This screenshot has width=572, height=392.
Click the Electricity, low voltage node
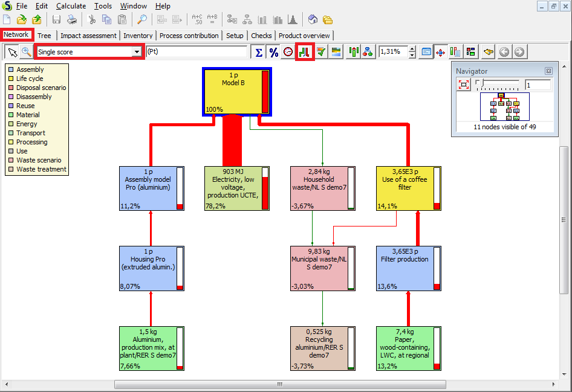pos(233,188)
